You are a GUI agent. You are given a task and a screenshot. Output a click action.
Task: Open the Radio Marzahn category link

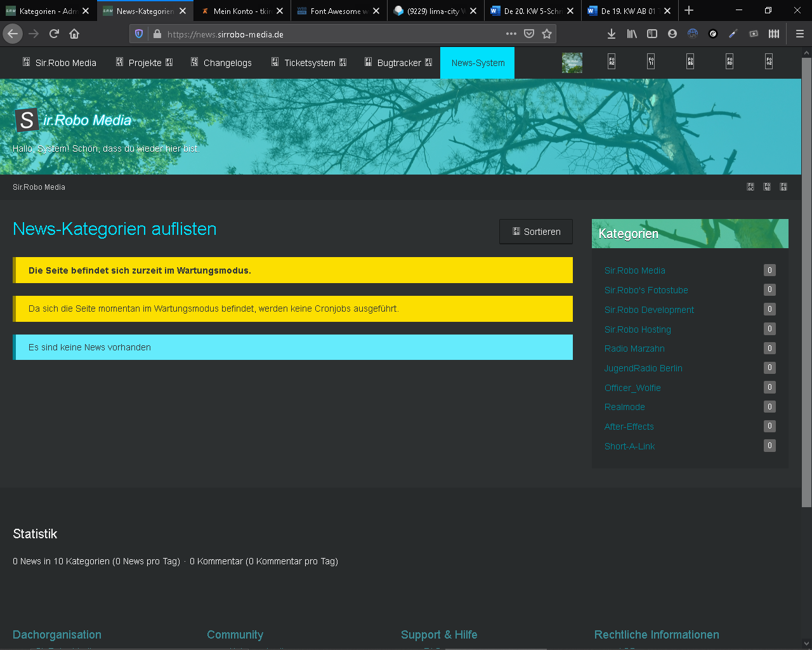point(634,348)
